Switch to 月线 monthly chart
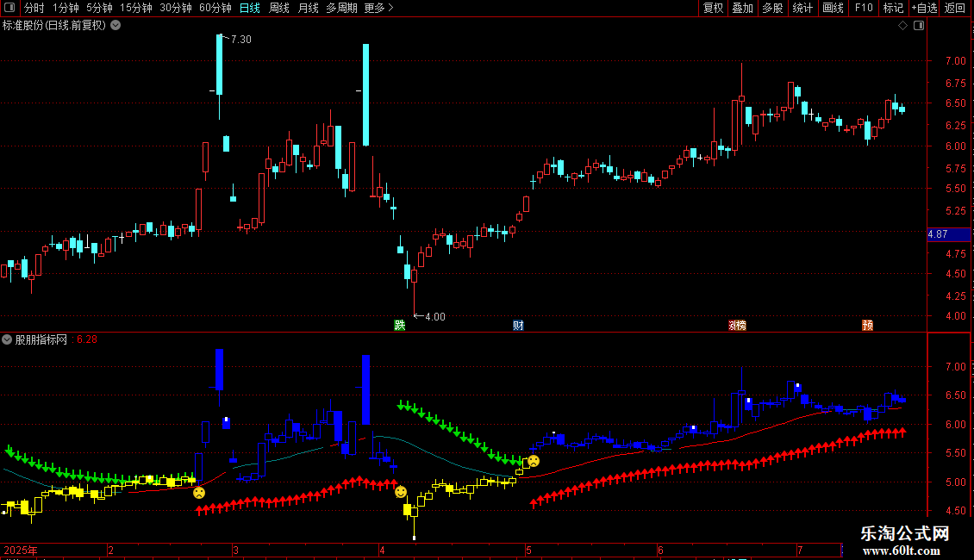The image size is (974, 560). 308,8
